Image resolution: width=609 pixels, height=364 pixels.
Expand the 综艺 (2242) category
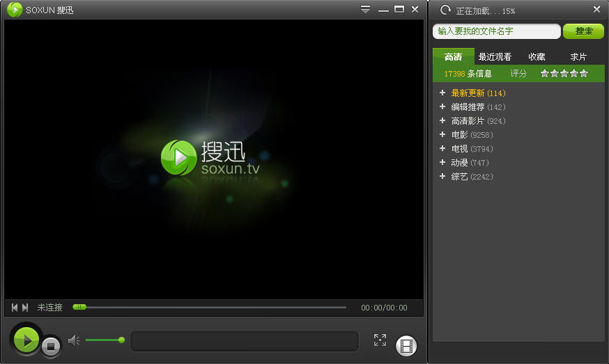coord(442,177)
